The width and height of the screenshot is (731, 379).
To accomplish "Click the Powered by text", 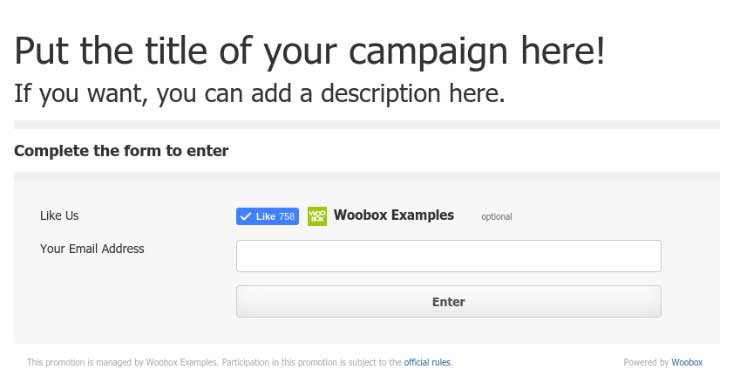I will click(x=646, y=362).
